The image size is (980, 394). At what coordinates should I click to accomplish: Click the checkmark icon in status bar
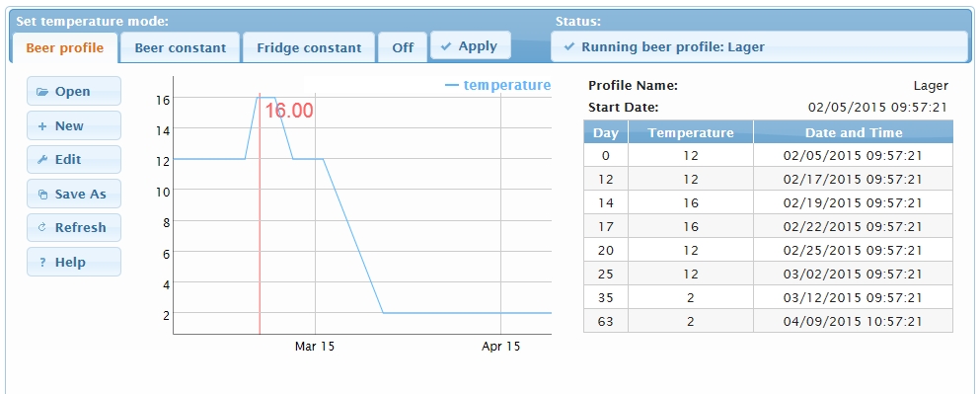tap(568, 47)
